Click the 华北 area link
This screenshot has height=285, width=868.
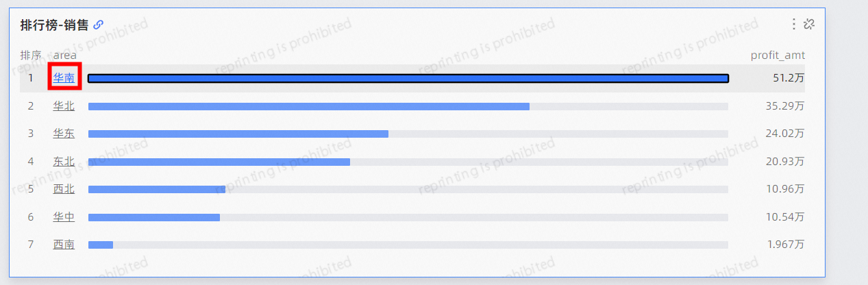pos(64,106)
